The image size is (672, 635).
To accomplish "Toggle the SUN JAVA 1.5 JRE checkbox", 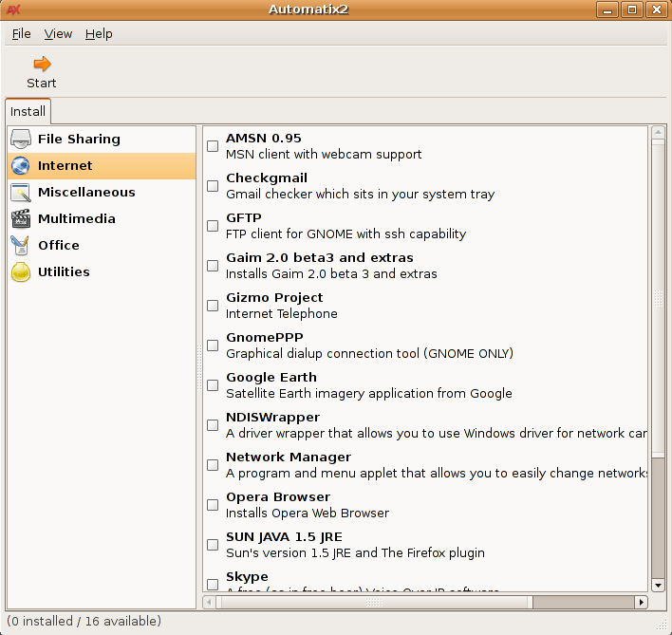I will point(213,545).
